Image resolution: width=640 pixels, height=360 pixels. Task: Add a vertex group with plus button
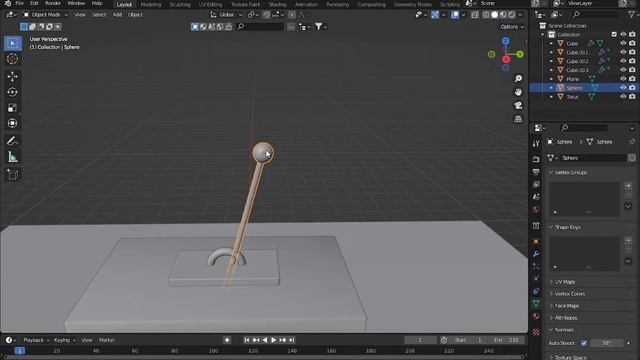pyautogui.click(x=628, y=186)
